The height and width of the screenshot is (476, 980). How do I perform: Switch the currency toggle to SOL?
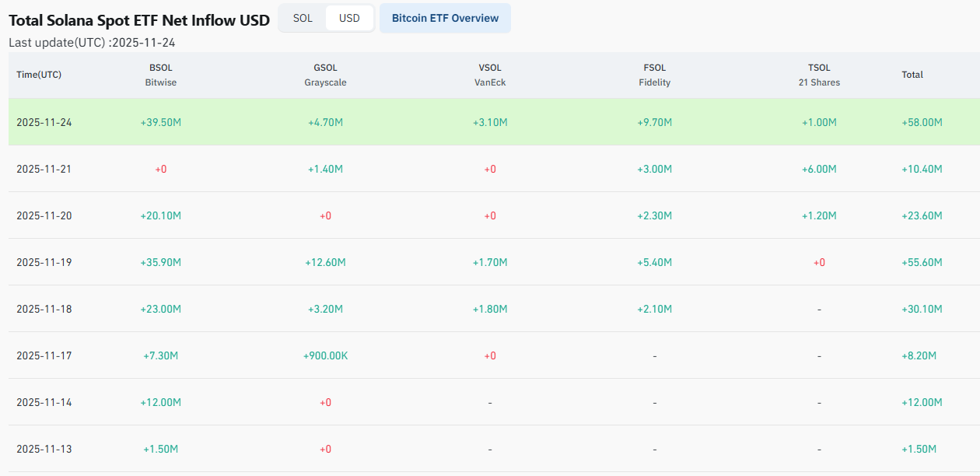click(303, 18)
